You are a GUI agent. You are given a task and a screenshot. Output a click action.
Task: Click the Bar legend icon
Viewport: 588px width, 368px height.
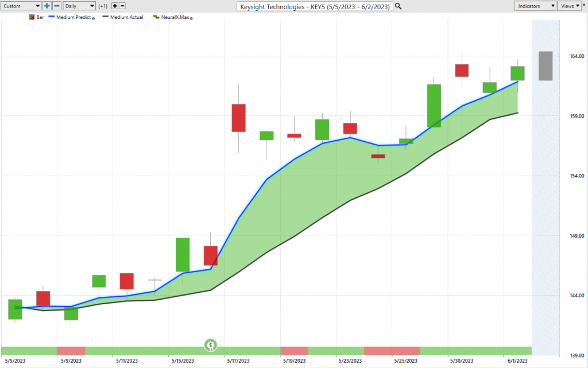click(32, 17)
